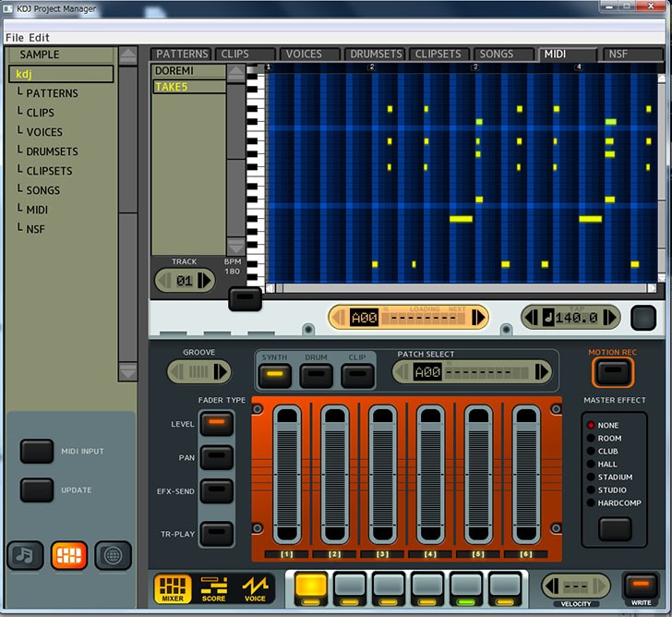The width and height of the screenshot is (672, 617).
Task: Next pattern A00 with right arrow
Action: [x=478, y=318]
